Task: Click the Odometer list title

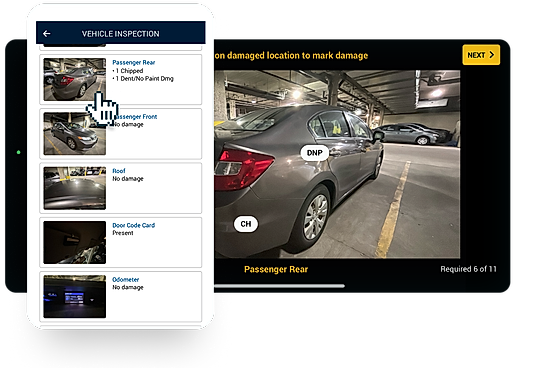Action: click(125, 280)
